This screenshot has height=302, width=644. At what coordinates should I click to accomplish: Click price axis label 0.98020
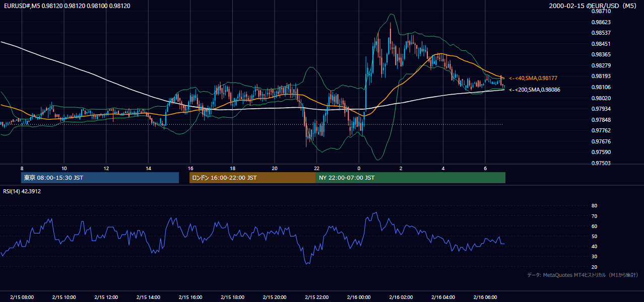tap(601, 98)
